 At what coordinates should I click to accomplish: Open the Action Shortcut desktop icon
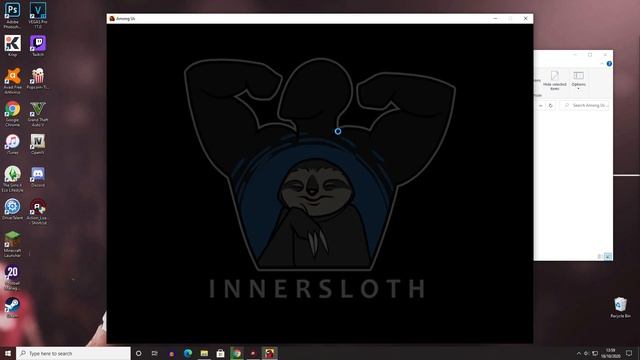coord(38,211)
